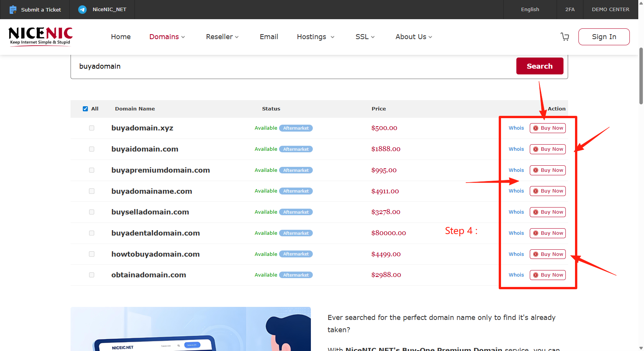
Task: Click the domain search input field
Action: coord(268,66)
